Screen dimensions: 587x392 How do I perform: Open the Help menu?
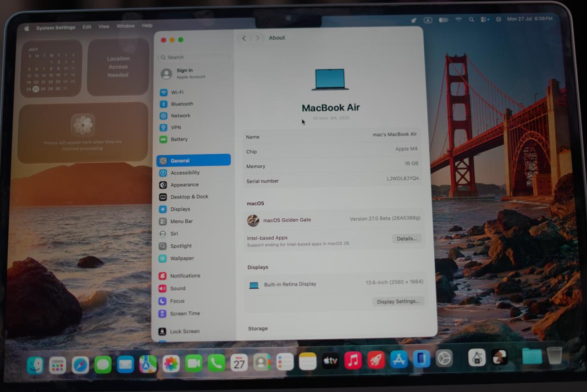click(x=147, y=26)
